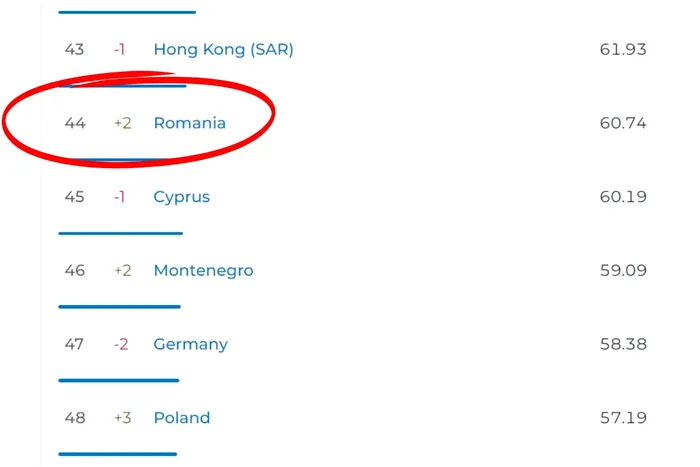Click Hong Kong's score of 61.93

(623, 49)
